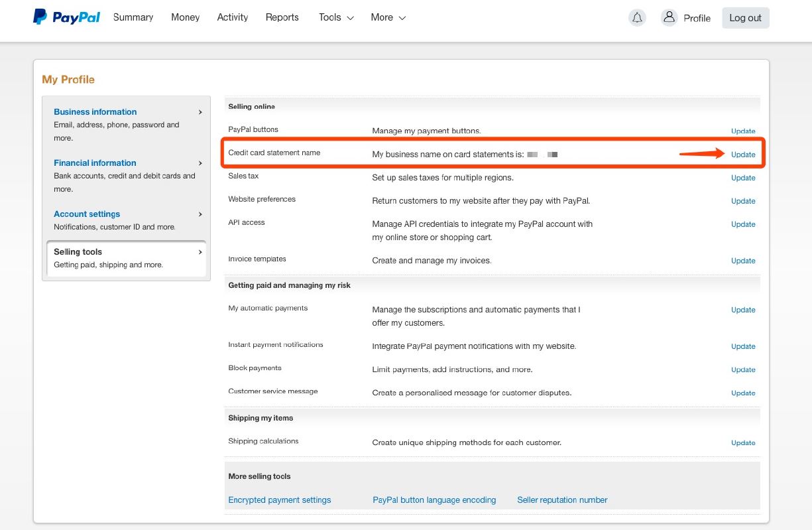Expand Business information chevron arrow

[200, 112]
